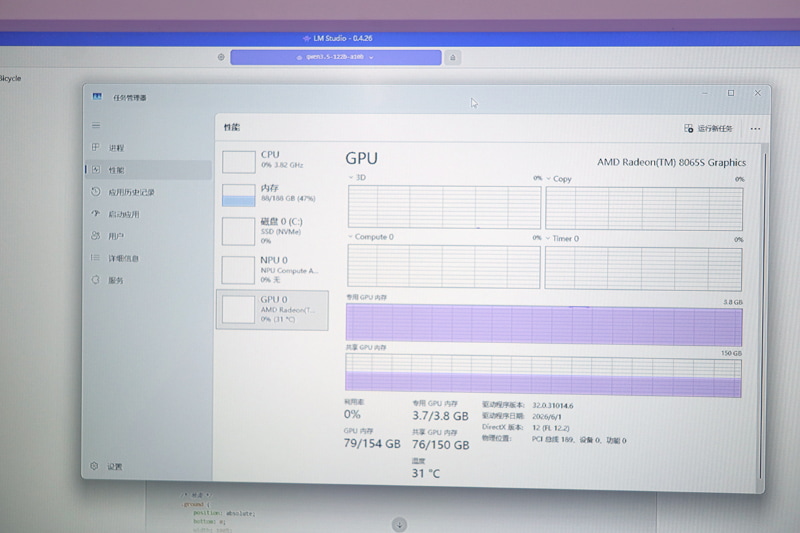Select the NPU 0 performance item
Viewport: 800px width, 533px height.
pyautogui.click(x=273, y=270)
